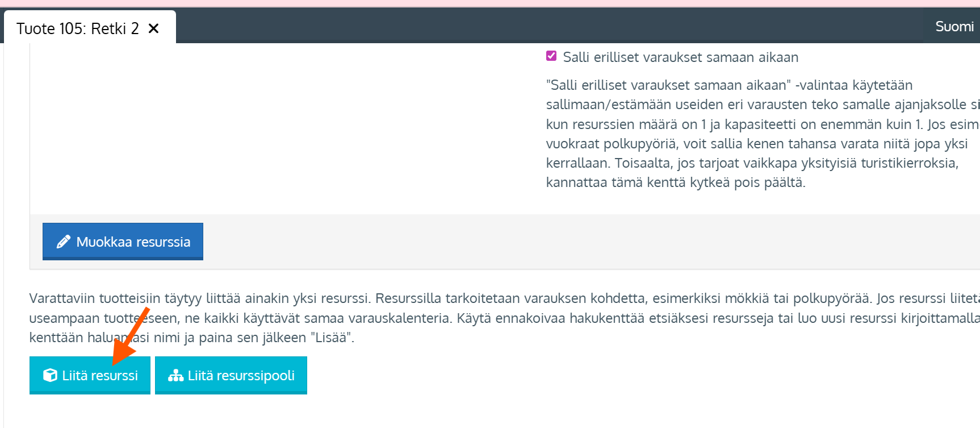Screen dimensions: 980x428
Task: Select the "Tuote 105: Retki 2" tab title
Action: click(x=78, y=28)
